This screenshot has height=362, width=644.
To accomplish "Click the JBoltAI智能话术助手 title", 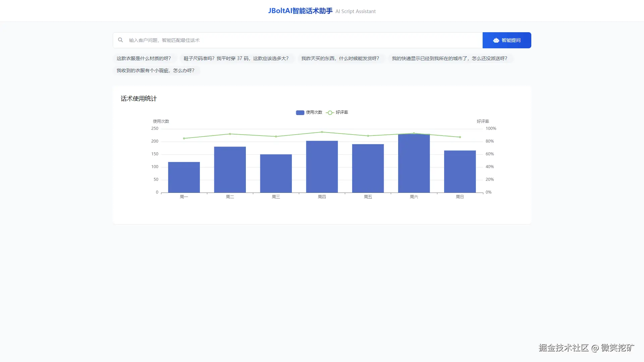I will (300, 11).
